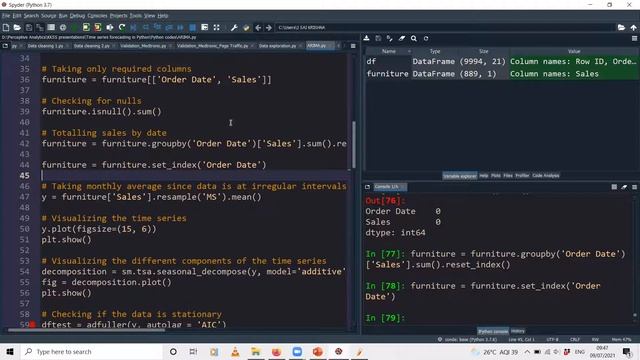
Task: Open the Consoles menu
Action: tap(97, 16)
